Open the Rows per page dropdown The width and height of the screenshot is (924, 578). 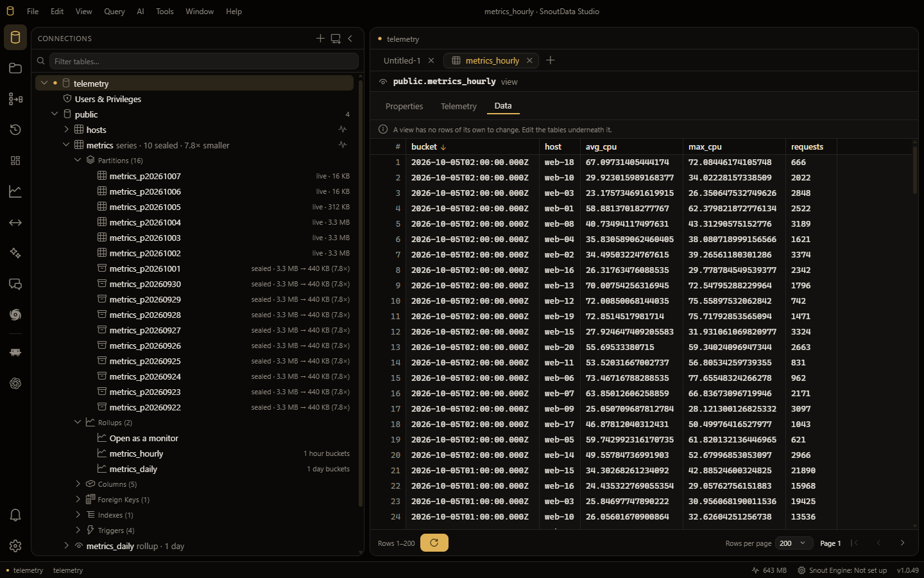795,543
